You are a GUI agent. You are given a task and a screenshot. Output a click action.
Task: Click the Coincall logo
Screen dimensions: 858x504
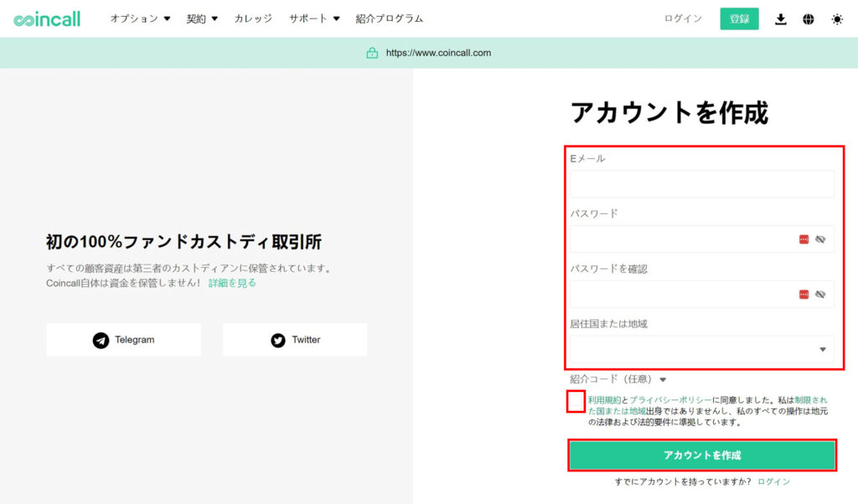pyautogui.click(x=47, y=18)
